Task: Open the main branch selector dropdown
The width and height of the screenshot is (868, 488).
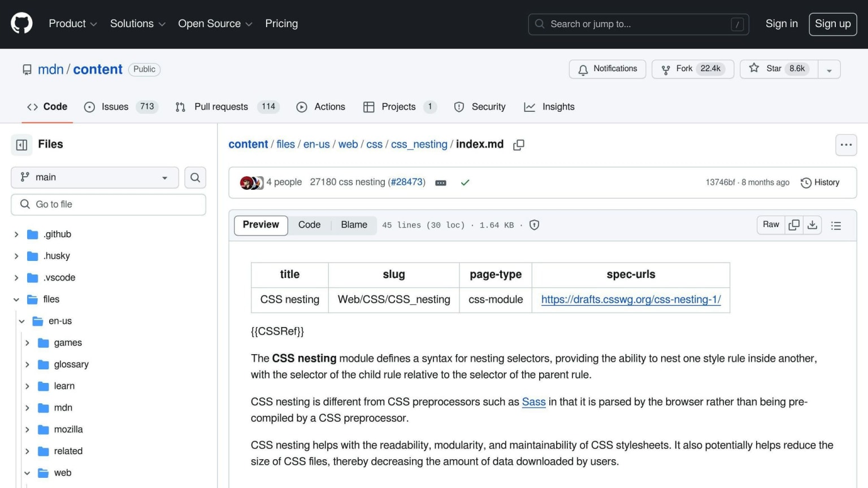Action: (x=95, y=177)
